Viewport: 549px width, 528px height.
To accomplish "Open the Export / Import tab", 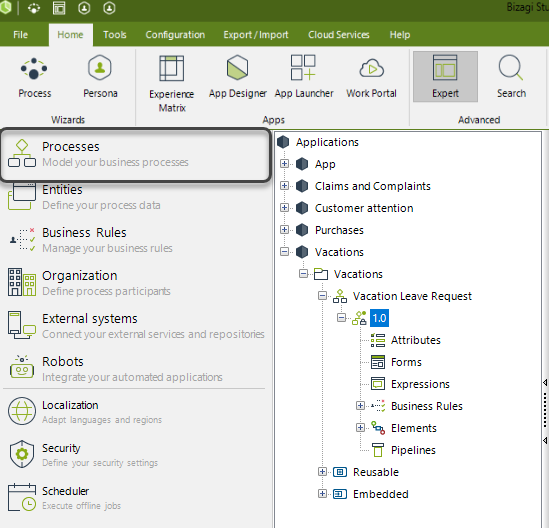I will coord(256,35).
